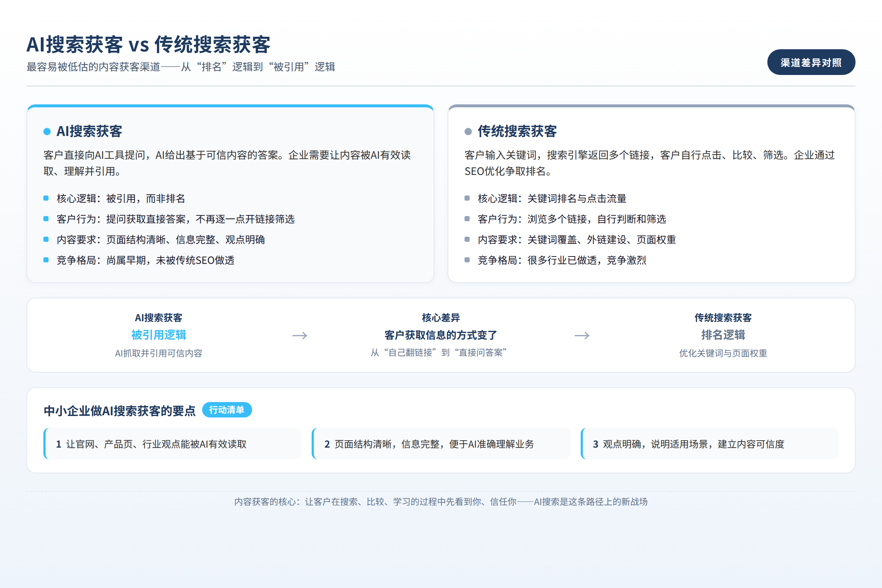Click bullet 竞争格局：尚属早期，未被传统SEO做透
This screenshot has width=882, height=588.
click(146, 260)
